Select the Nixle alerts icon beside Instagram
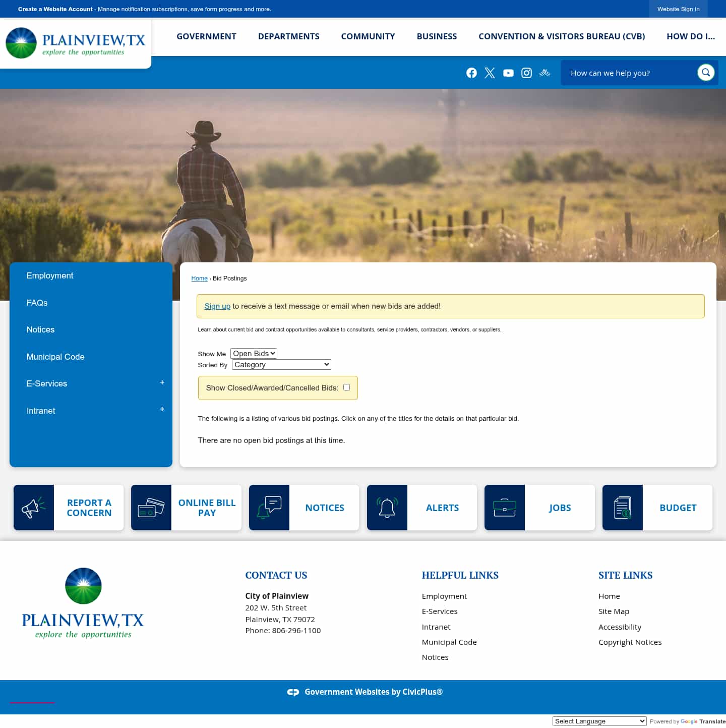 click(544, 73)
